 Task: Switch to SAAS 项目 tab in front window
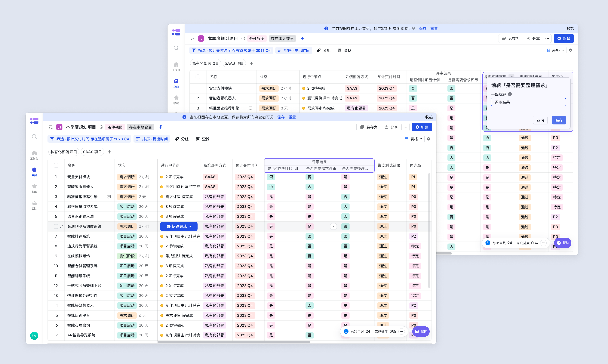92,152
